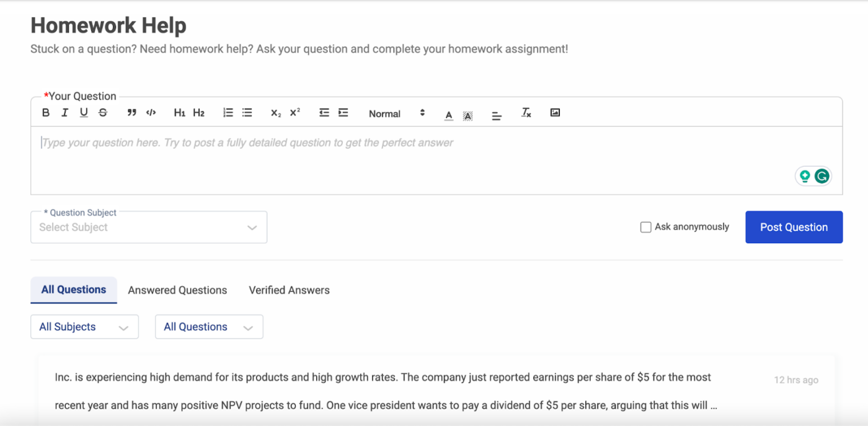Insert a blockquote

coord(131,113)
